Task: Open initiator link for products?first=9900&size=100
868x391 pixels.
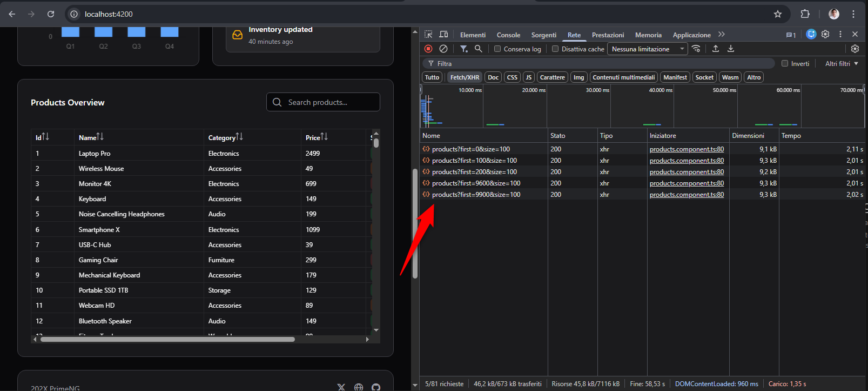Action: [x=687, y=195]
